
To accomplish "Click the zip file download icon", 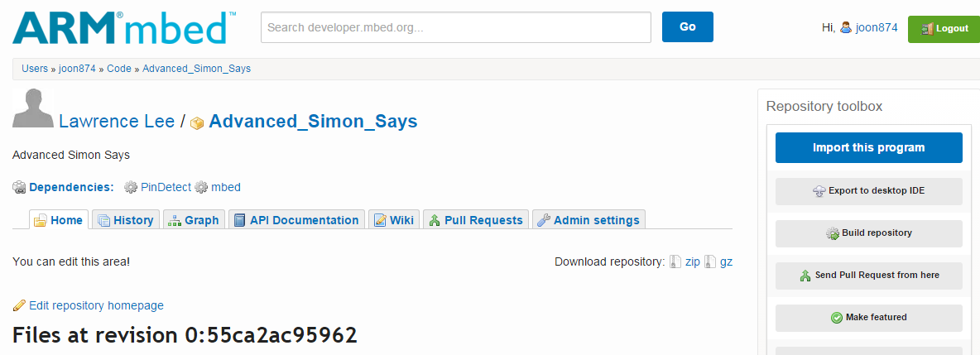I will coord(675,262).
